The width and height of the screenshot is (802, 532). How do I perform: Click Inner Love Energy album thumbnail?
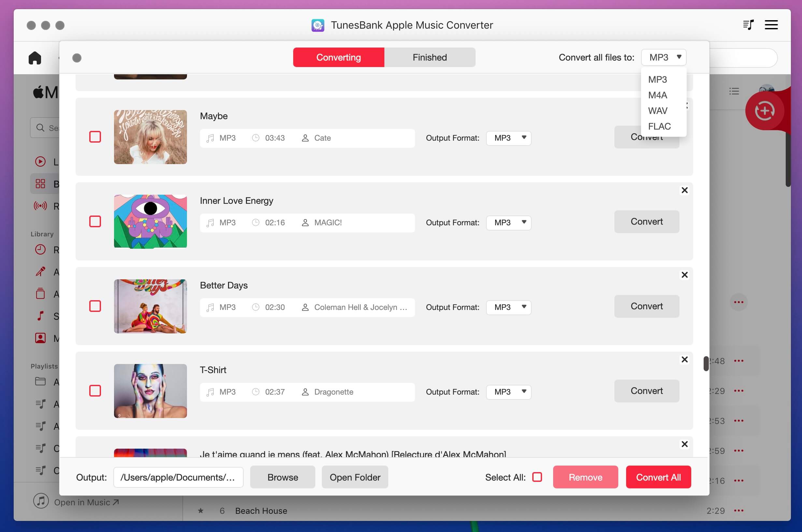point(150,221)
